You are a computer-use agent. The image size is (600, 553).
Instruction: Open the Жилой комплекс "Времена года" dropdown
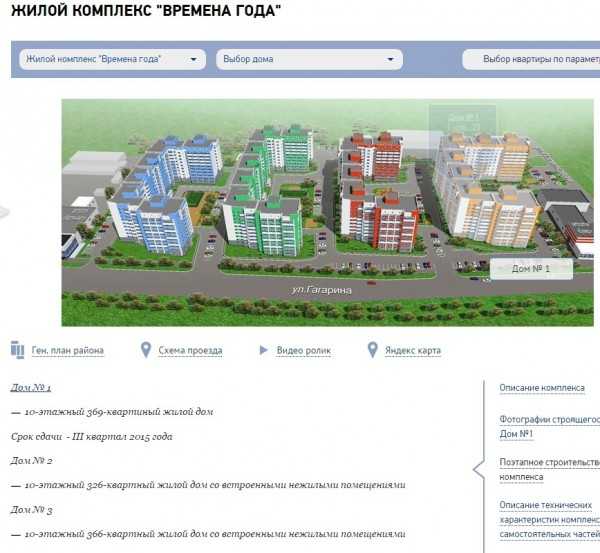112,59
